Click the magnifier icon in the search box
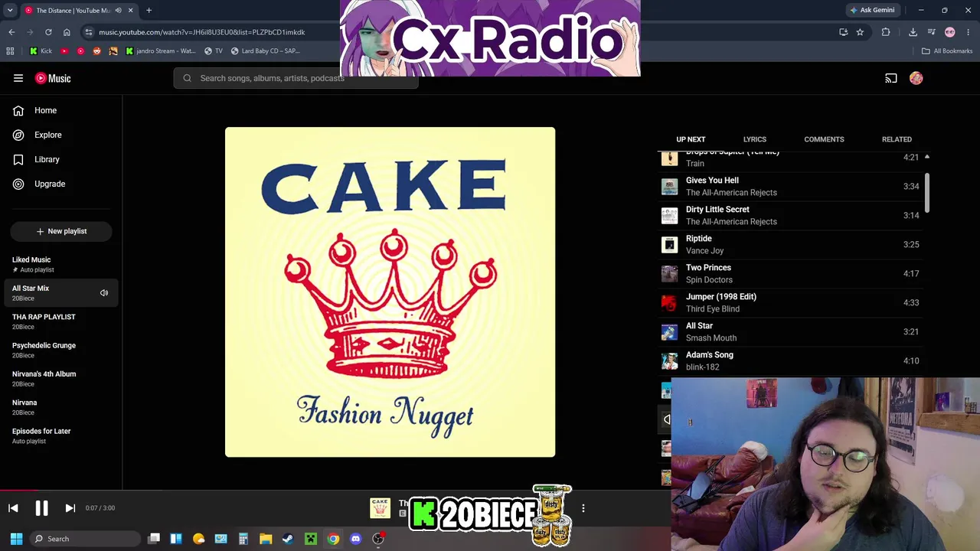 (187, 78)
